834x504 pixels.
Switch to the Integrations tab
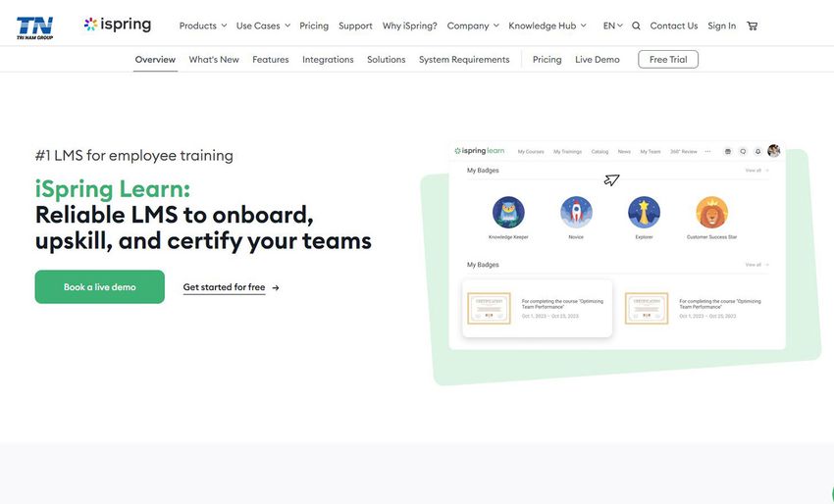(328, 60)
